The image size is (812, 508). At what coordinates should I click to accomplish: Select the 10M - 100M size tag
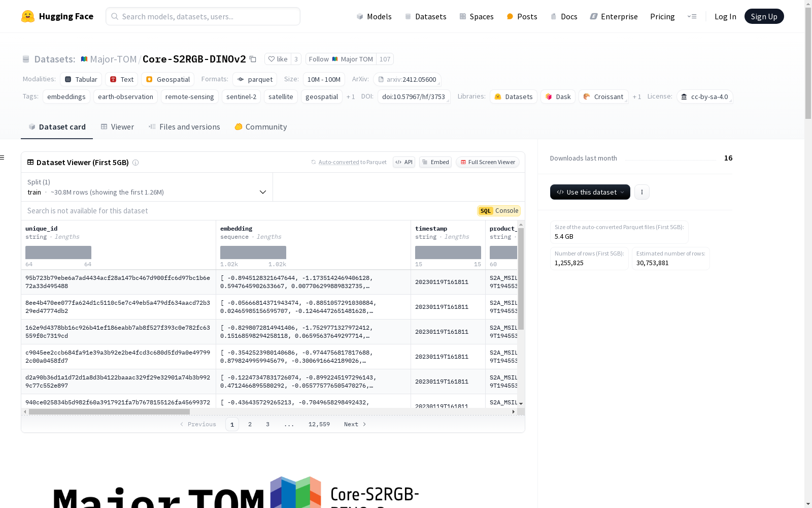tap(324, 79)
